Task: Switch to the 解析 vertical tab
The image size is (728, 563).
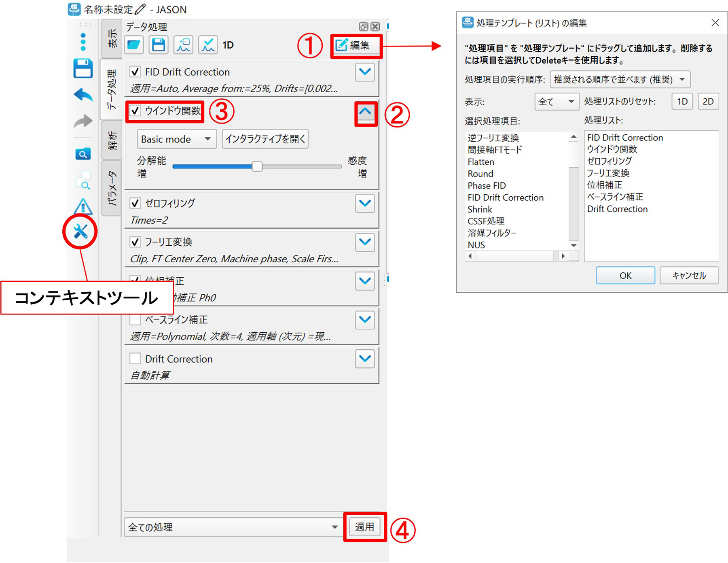Action: coord(112,140)
